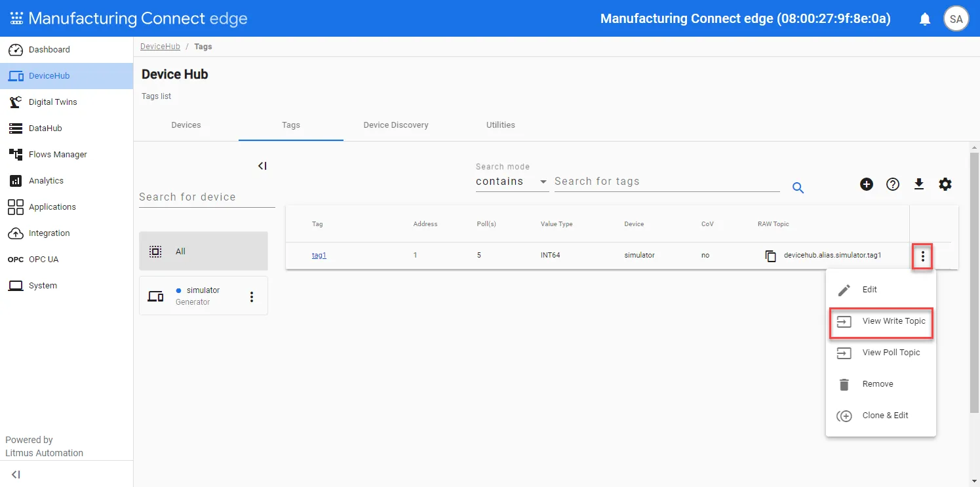Click the search magnifier icon for tags
This screenshot has height=487, width=980.
pyautogui.click(x=798, y=188)
